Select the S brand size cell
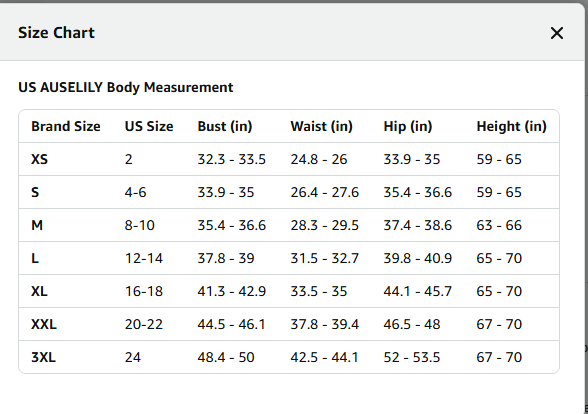 35,192
